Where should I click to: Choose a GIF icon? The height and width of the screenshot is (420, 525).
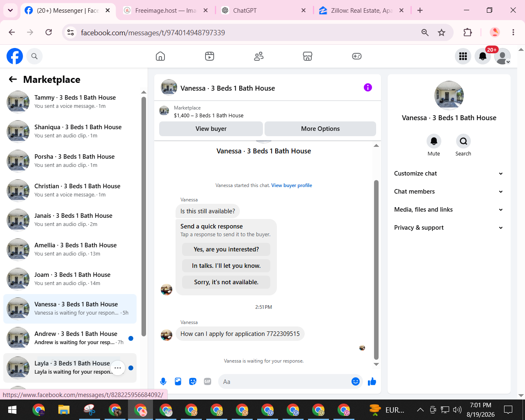208,381
